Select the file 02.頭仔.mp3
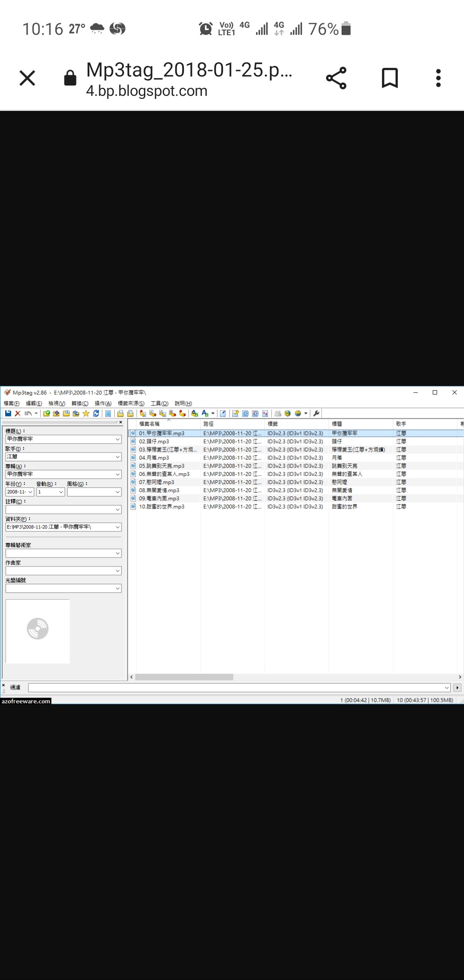Image resolution: width=464 pixels, height=980 pixels. tap(154, 441)
